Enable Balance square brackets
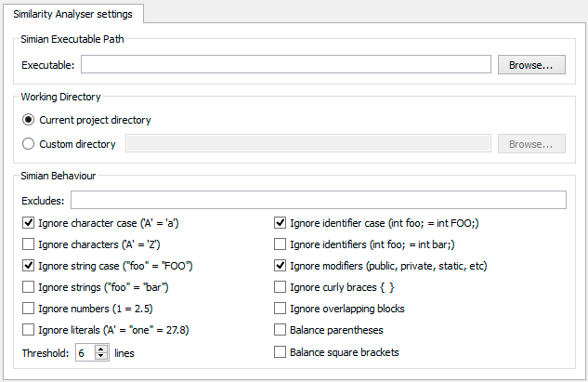 coord(281,352)
